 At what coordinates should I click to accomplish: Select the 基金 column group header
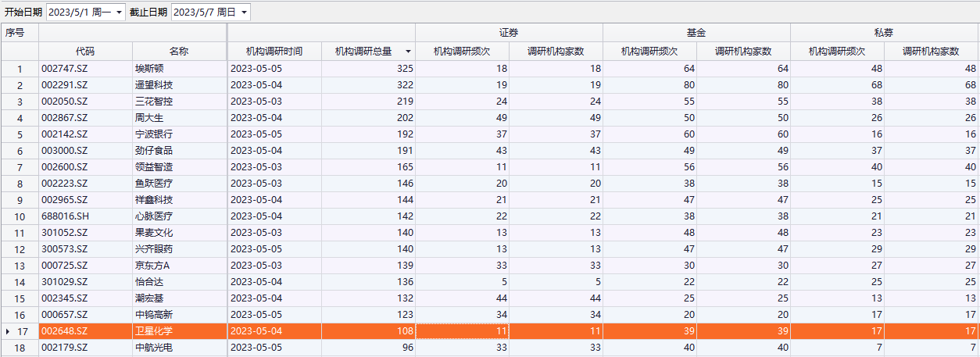pos(696,33)
